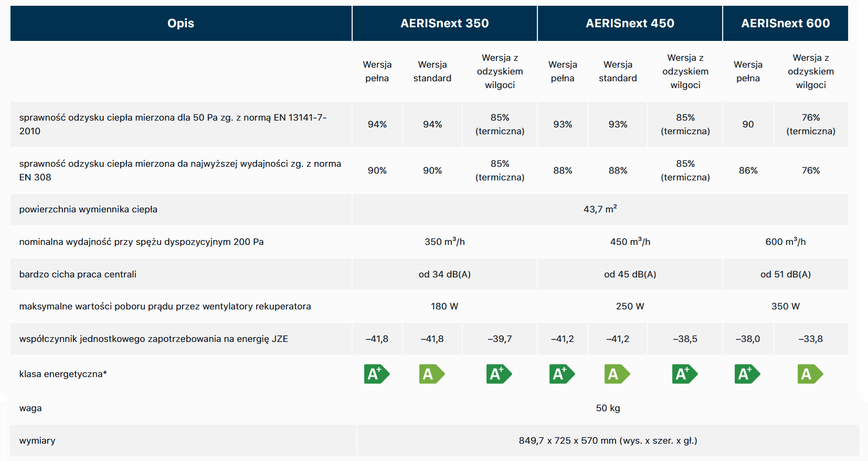Click the A+ badge for AERISnext 450 odzysk wilgoci

(684, 374)
